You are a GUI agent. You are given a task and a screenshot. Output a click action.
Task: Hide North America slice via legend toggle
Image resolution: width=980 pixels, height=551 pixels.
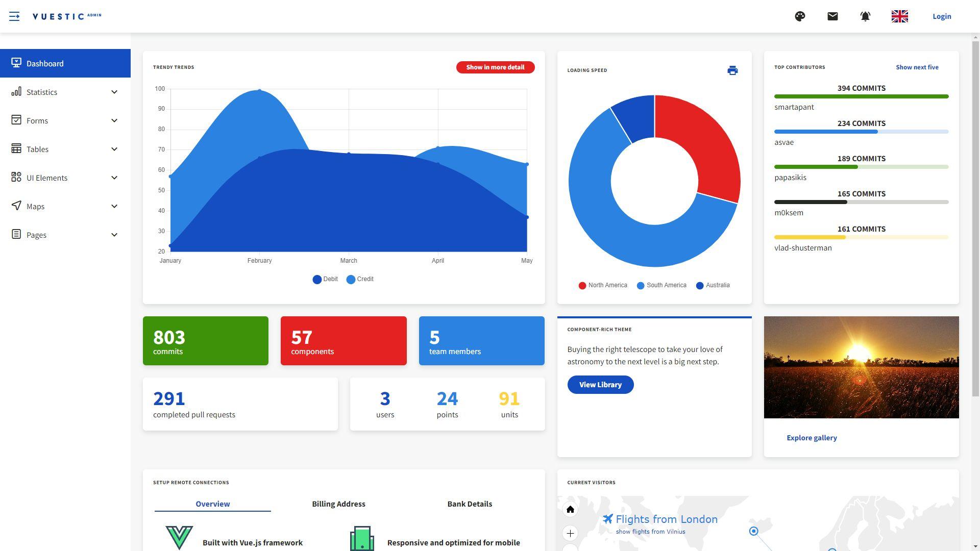[603, 285]
